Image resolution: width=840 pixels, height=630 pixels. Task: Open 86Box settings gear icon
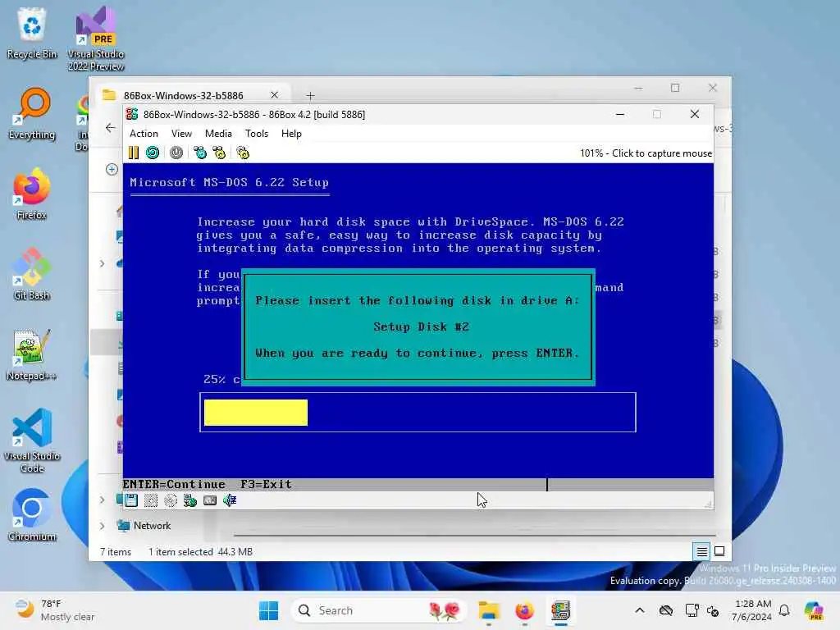pyautogui.click(x=243, y=153)
